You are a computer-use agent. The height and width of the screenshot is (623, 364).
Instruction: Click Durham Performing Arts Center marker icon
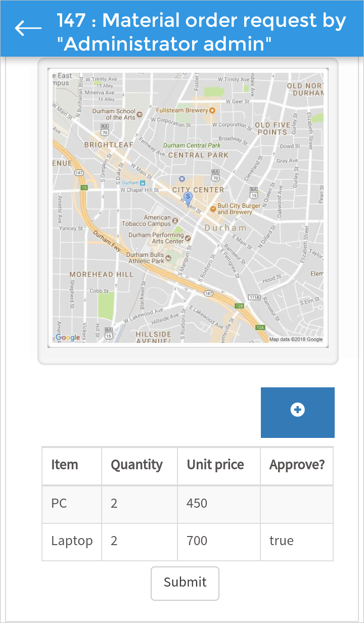coord(188,238)
